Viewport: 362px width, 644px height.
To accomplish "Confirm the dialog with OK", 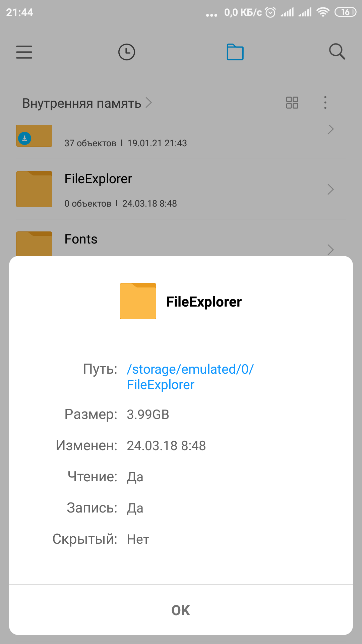I will pyautogui.click(x=181, y=610).
